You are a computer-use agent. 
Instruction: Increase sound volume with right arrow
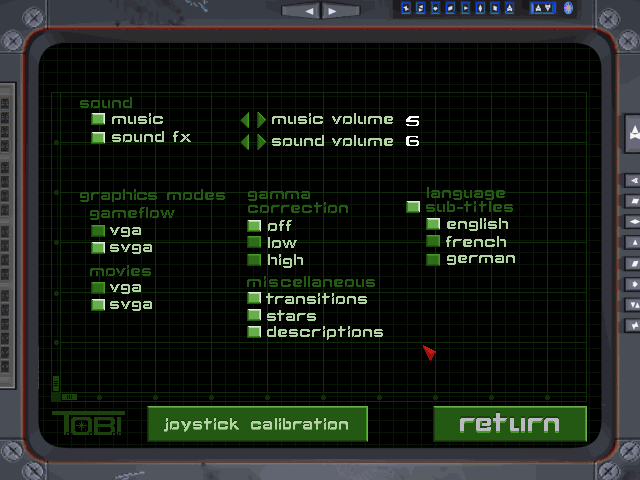click(x=262, y=142)
